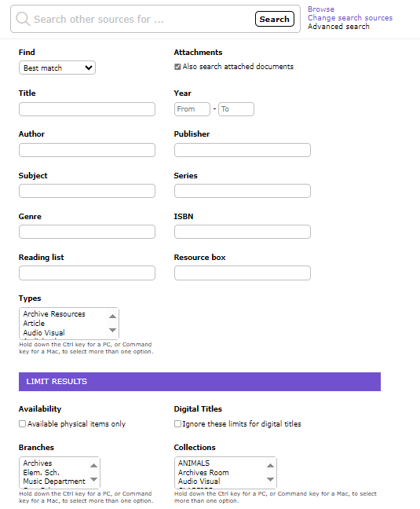Click into the Subject field
420x509 pixels.
coord(87,191)
